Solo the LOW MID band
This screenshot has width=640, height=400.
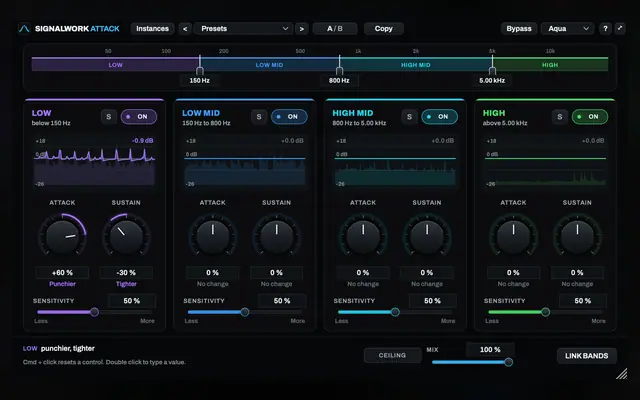click(259, 117)
